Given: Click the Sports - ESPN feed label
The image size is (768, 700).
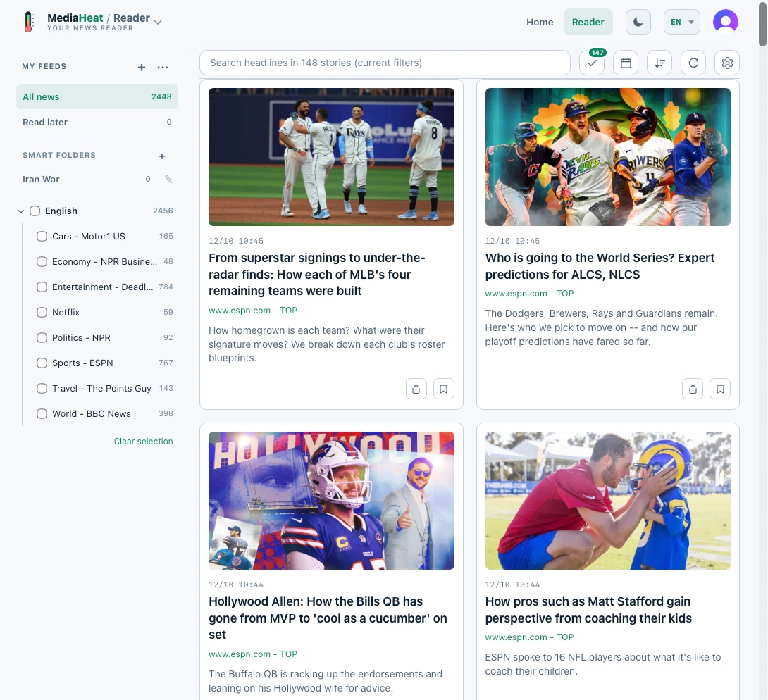Looking at the screenshot, I should point(82,363).
